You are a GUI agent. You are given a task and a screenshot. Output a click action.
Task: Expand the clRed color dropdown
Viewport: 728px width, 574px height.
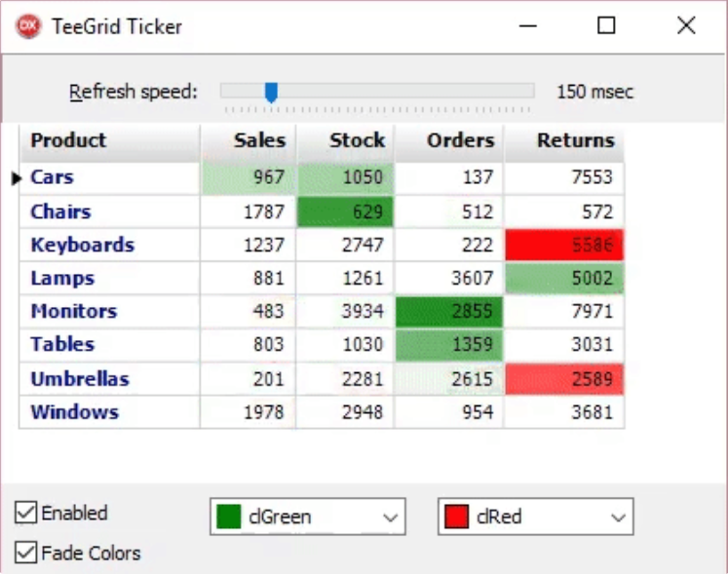618,517
